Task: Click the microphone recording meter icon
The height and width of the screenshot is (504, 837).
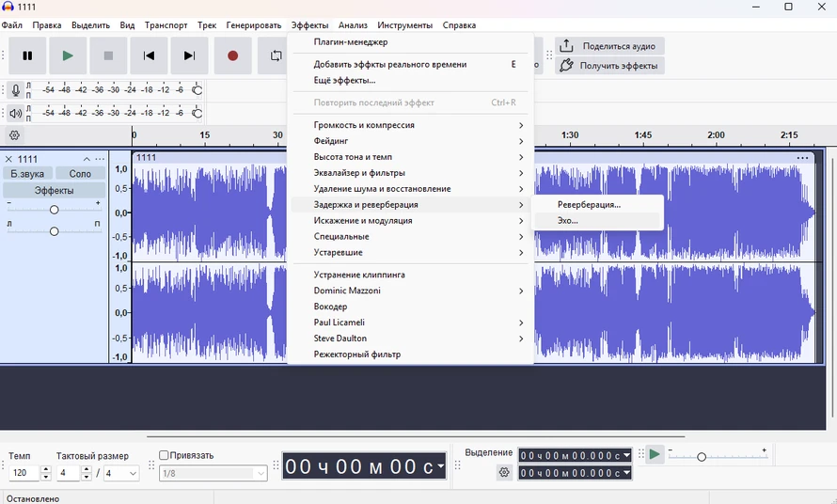Action: coord(15,90)
